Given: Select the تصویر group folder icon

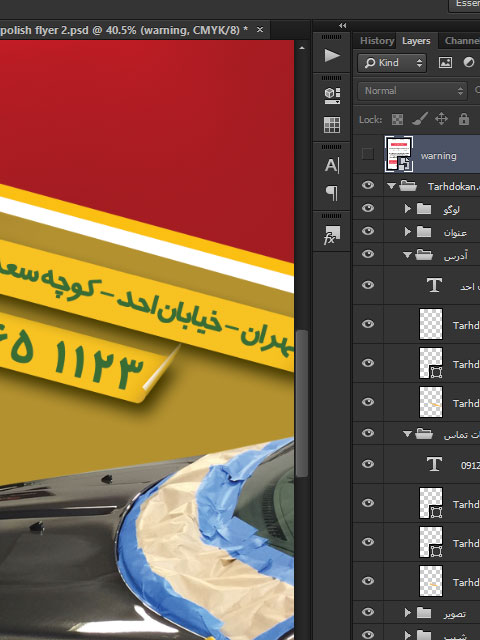Looking at the screenshot, I should point(424,612).
